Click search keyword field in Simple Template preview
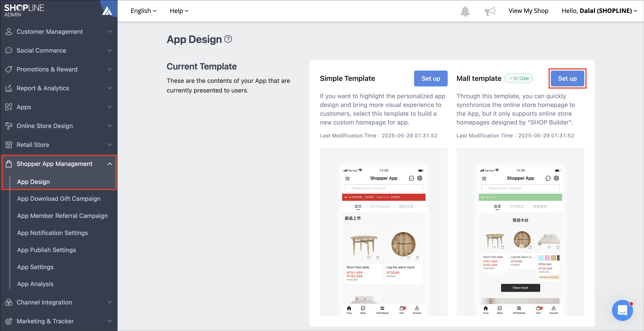The image size is (644, 331). 383,188
